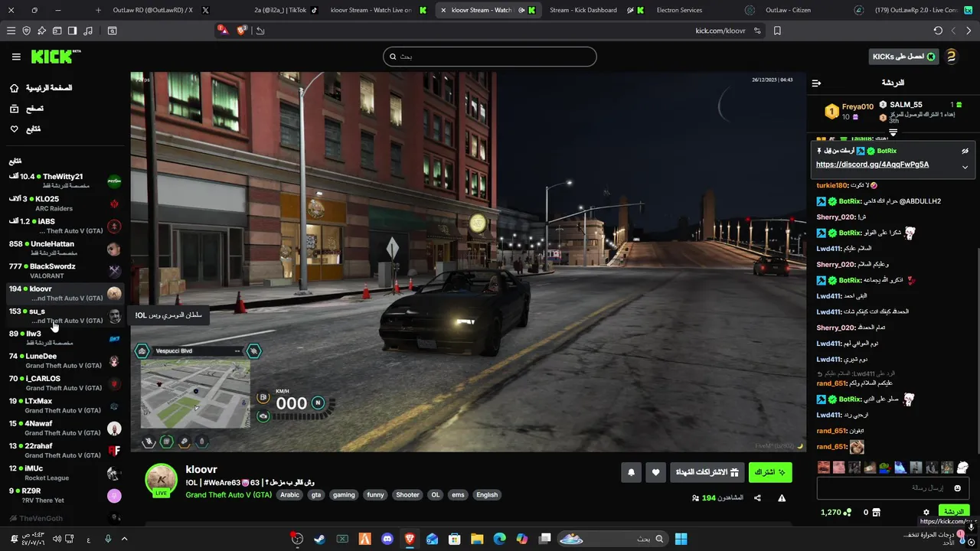The height and width of the screenshot is (551, 980).
Task: Open new browser tab plus button
Action: pos(98,10)
